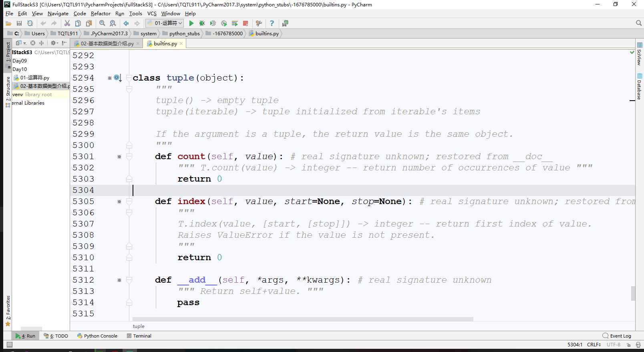
Task: Open the VCS menu
Action: pos(152,13)
